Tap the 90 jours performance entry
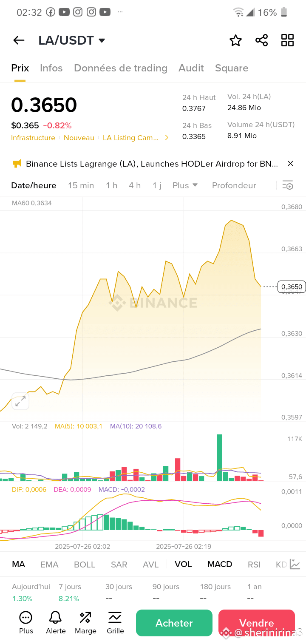The image size is (306, 644). coord(166,593)
